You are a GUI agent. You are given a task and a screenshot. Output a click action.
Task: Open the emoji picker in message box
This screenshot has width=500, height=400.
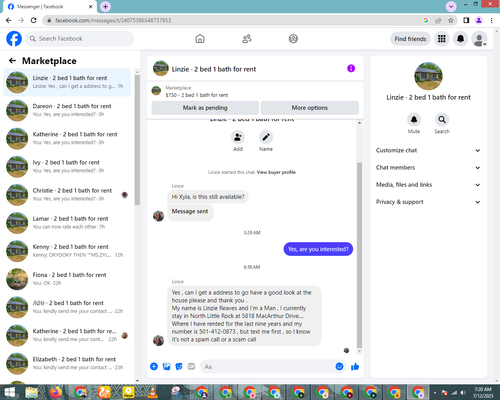(x=339, y=367)
